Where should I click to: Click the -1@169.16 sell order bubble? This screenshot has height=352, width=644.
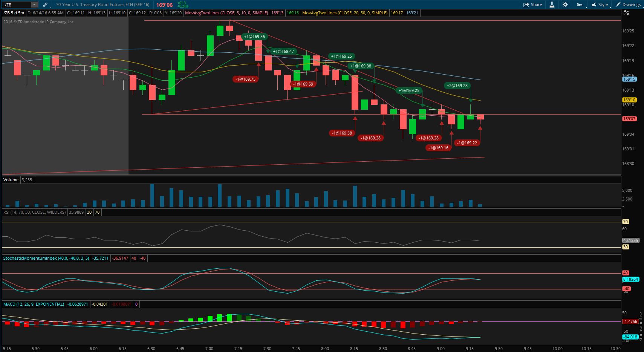pyautogui.click(x=438, y=148)
